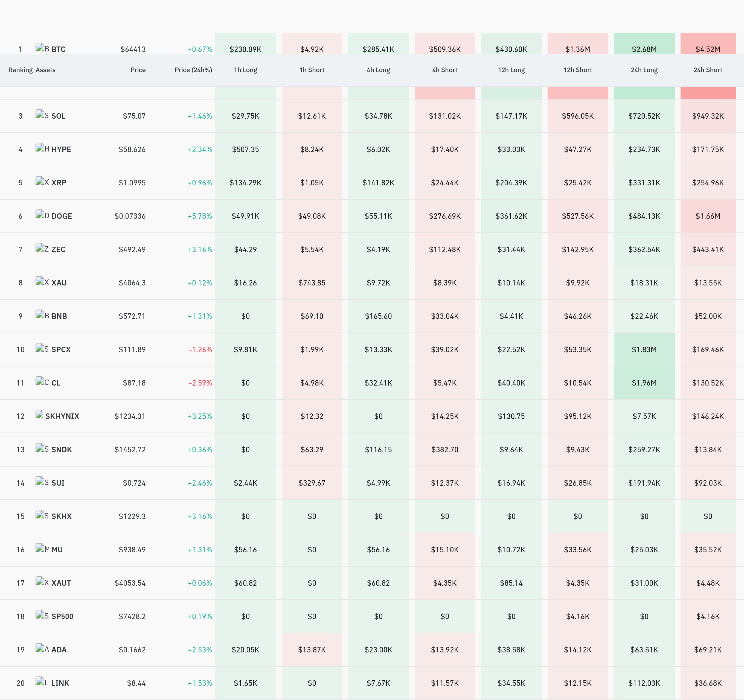Sort by 4h Short column header
The image size is (744, 700).
(x=444, y=70)
